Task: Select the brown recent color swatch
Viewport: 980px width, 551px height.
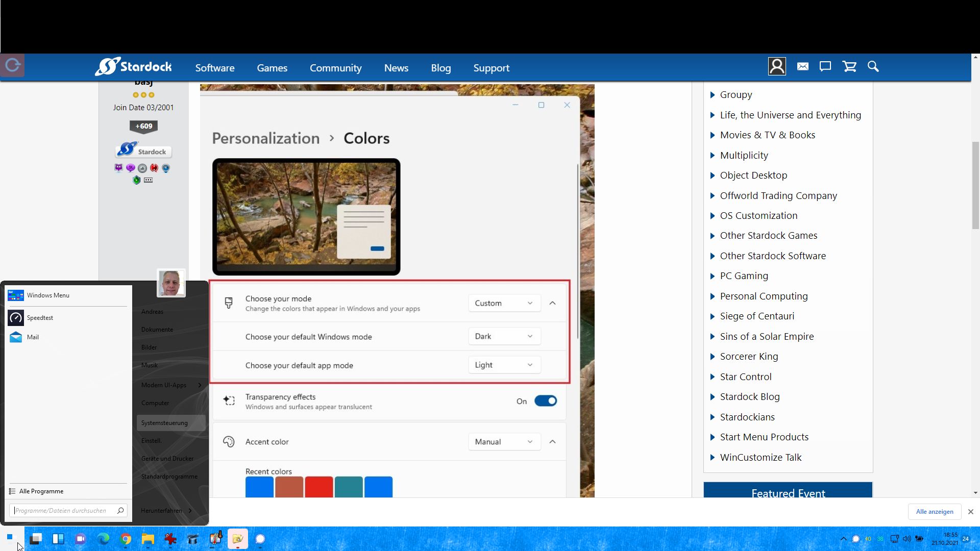Action: [x=289, y=487]
